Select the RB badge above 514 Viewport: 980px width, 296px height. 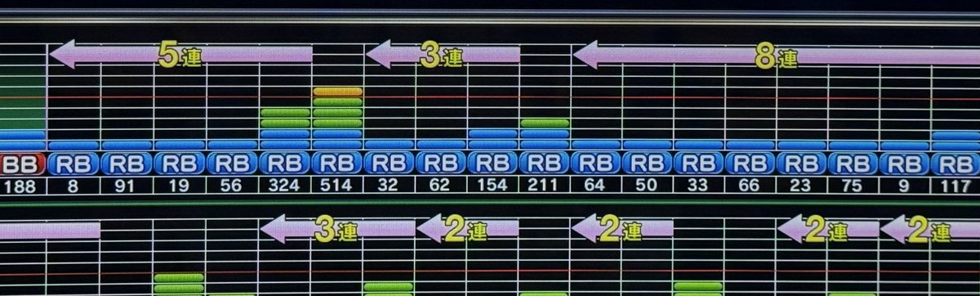pyautogui.click(x=336, y=164)
